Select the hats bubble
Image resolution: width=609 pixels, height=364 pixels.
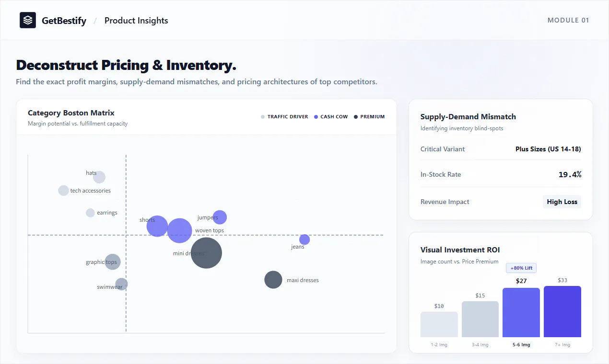pyautogui.click(x=99, y=177)
